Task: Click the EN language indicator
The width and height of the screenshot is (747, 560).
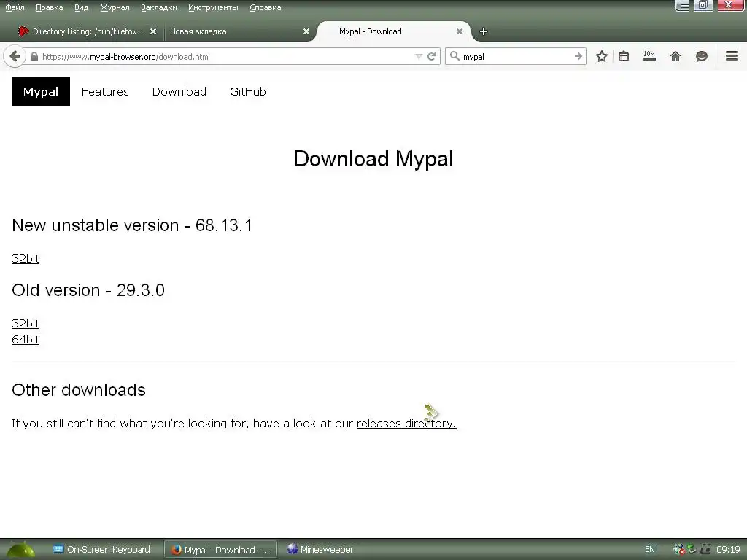Action: tap(650, 550)
